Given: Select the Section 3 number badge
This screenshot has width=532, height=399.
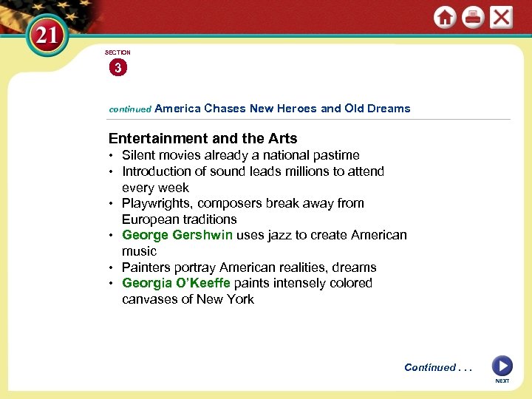Looking at the screenshot, I should (118, 67).
